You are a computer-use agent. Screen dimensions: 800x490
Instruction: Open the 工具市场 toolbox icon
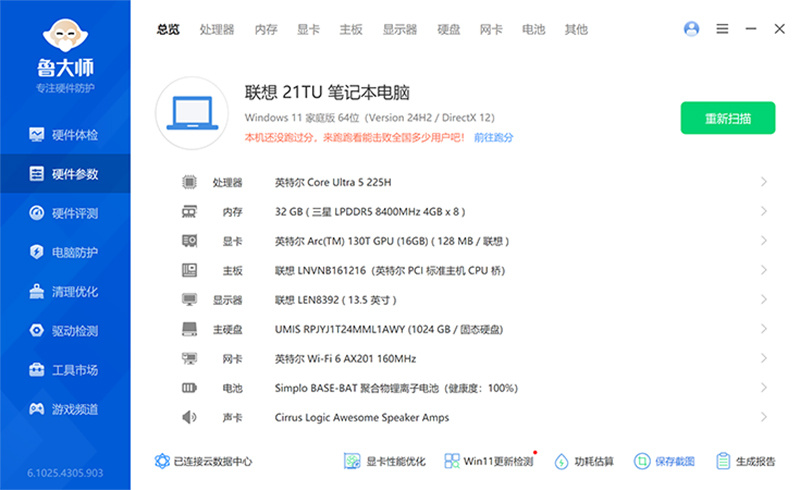click(36, 370)
